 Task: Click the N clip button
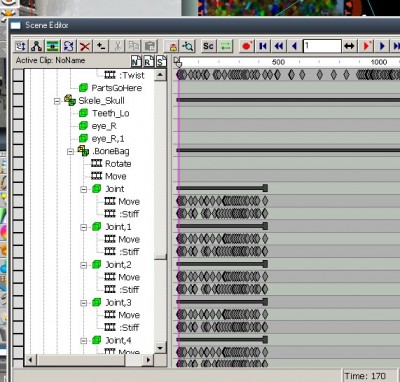pyautogui.click(x=136, y=61)
